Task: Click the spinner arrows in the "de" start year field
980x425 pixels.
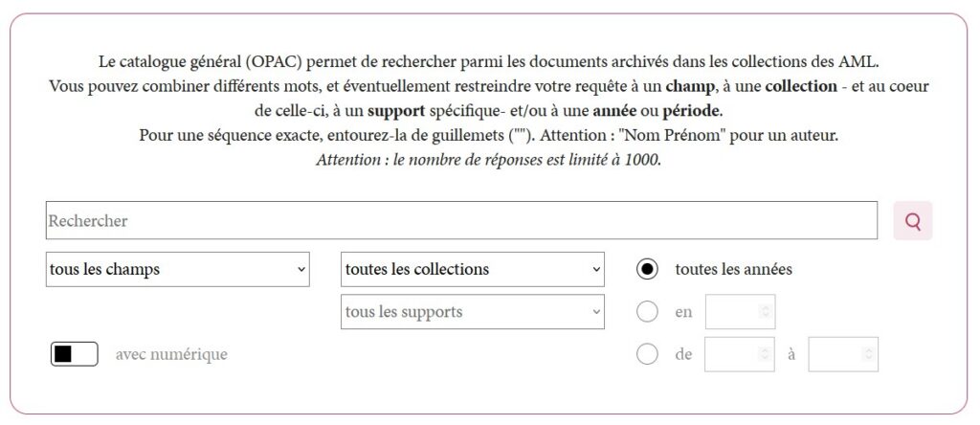Action: pyautogui.click(x=764, y=354)
